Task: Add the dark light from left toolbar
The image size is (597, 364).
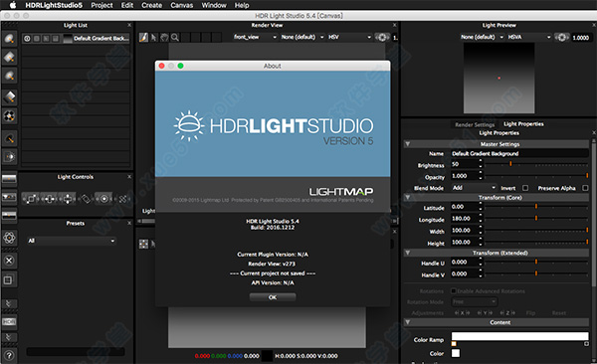Action: [x=9, y=138]
